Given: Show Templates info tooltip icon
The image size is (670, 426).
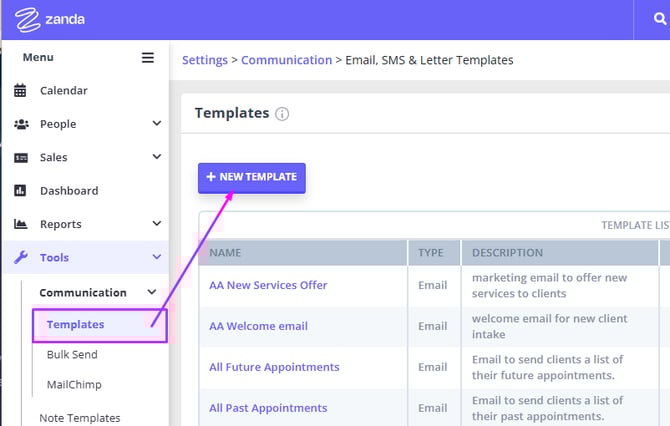Looking at the screenshot, I should (282, 114).
